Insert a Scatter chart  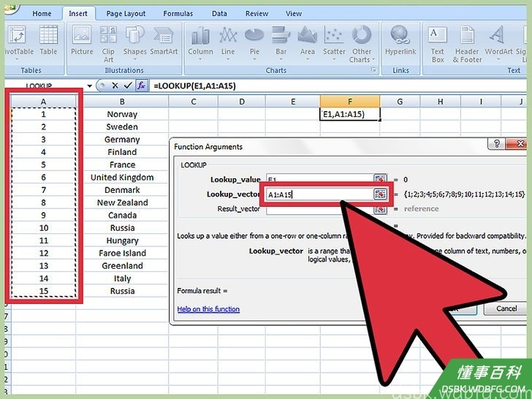coord(334,42)
